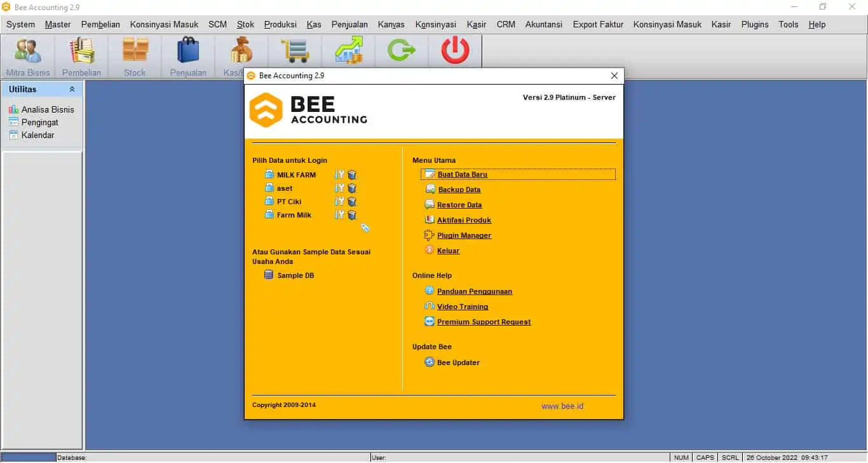Open the Kanvas menu
Image resolution: width=868 pixels, height=463 pixels.
pyautogui.click(x=391, y=25)
